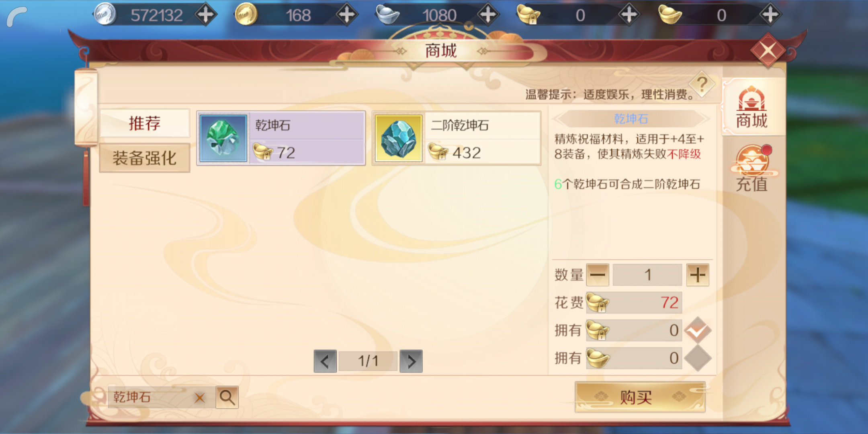Viewport: 868px width, 434px height.
Task: Add gold coins next to 168
Action: 346,15
